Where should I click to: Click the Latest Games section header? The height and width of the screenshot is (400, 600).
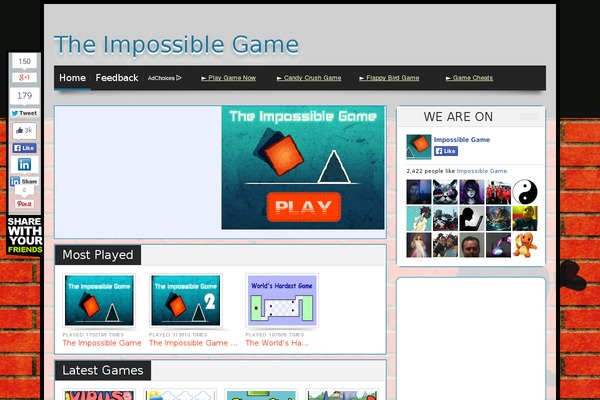[x=103, y=371]
